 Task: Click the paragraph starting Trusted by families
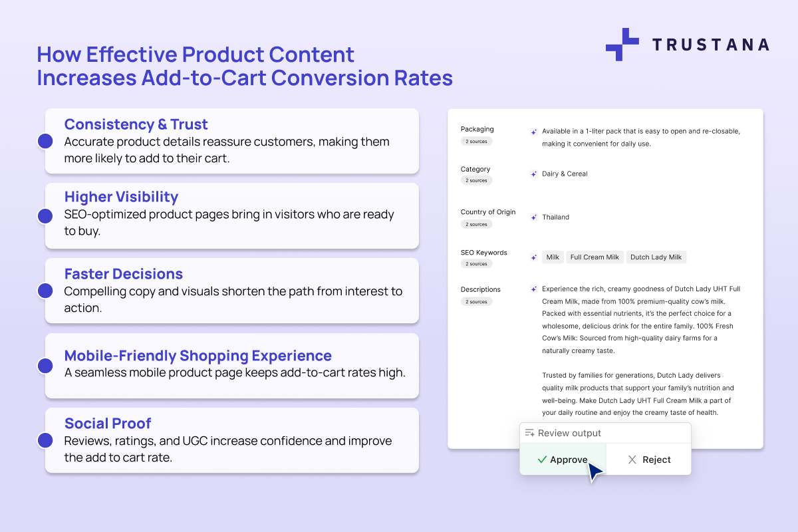[x=637, y=394]
